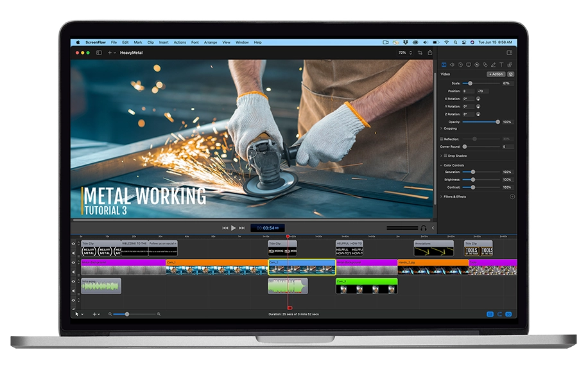Collapse the Color Controls section
Image resolution: width=588 pixels, height=368 pixels.
pyautogui.click(x=442, y=166)
